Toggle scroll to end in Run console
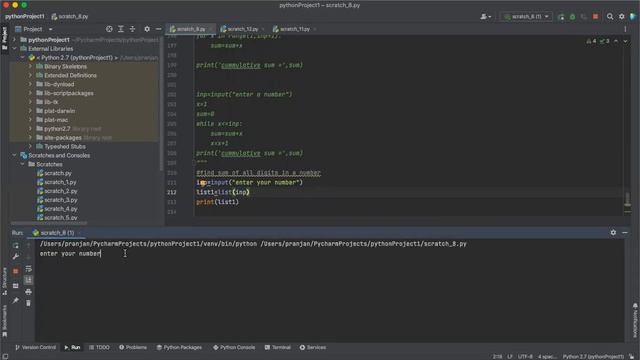The image size is (640, 360). click(28, 280)
